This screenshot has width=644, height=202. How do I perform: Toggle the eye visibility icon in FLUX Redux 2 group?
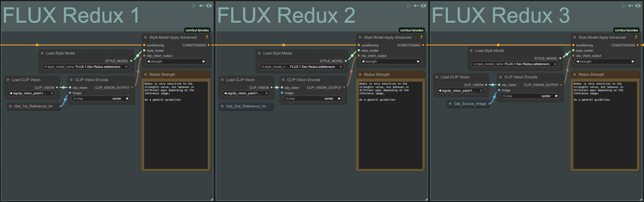click(423, 6)
